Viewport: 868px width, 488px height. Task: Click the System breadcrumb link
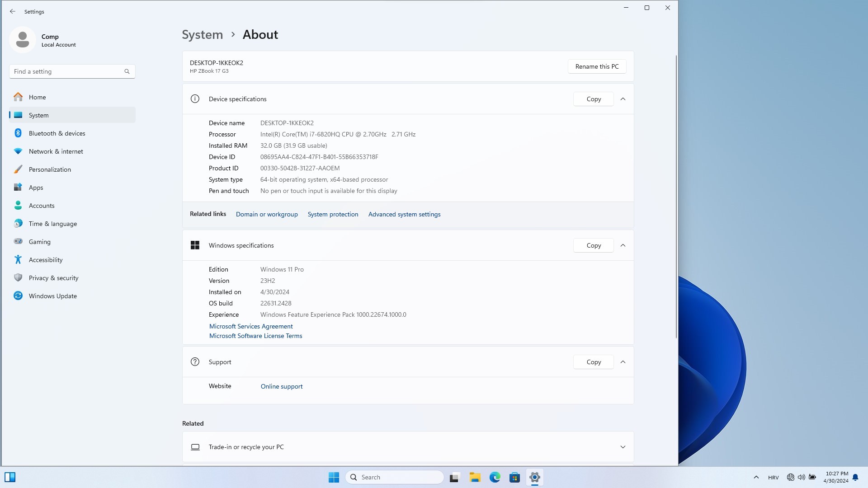202,34
